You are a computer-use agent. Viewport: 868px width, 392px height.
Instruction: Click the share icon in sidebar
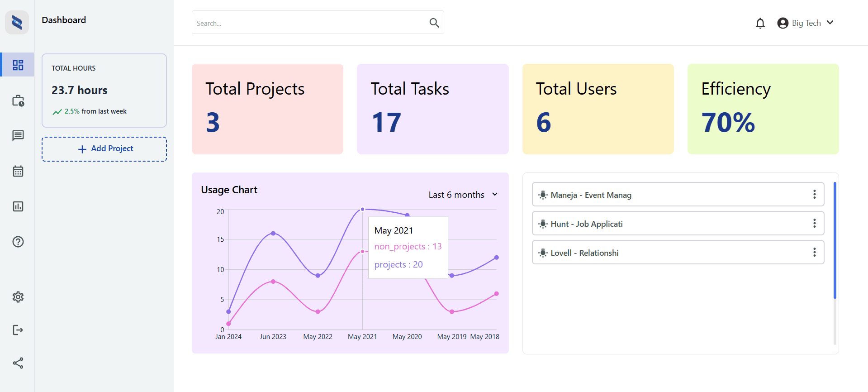(x=18, y=363)
